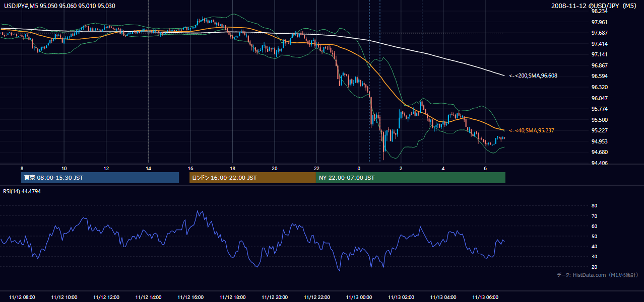The height and width of the screenshot is (302, 644).
Task: Click hour label 18 on price chart axis
Action: [232, 168]
